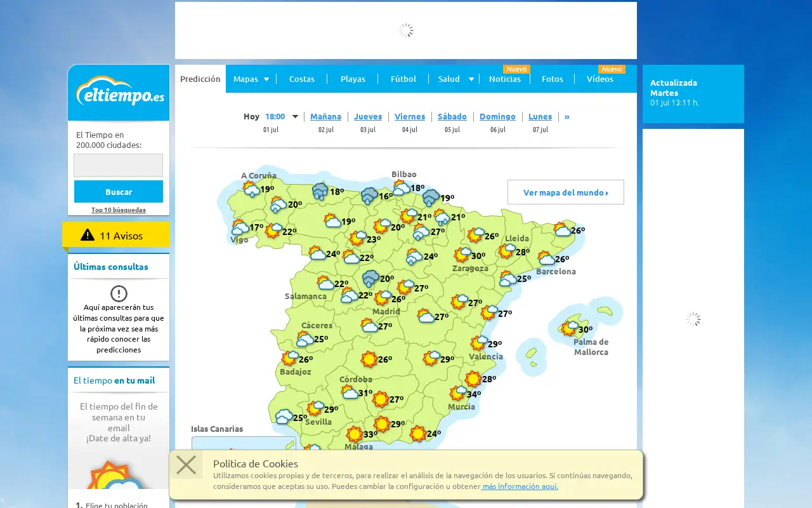
Task: Close the cookie policy banner
Action: (186, 465)
